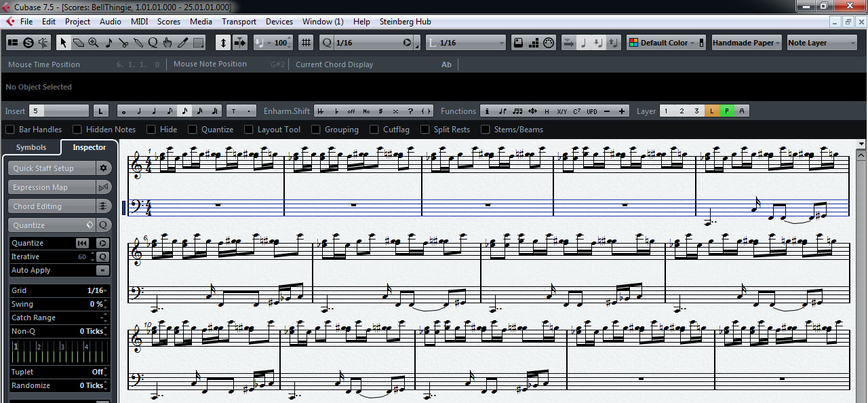Viewport: 868px width, 403px height.
Task: Expand the Quick Staff Setup section
Action: click(52, 168)
